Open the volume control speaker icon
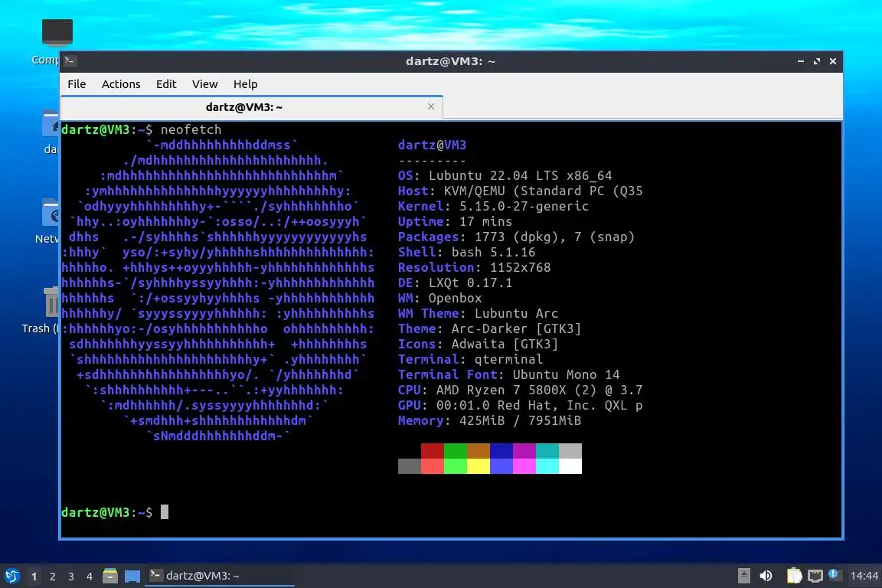Screen dimensions: 882x588 point(766,576)
